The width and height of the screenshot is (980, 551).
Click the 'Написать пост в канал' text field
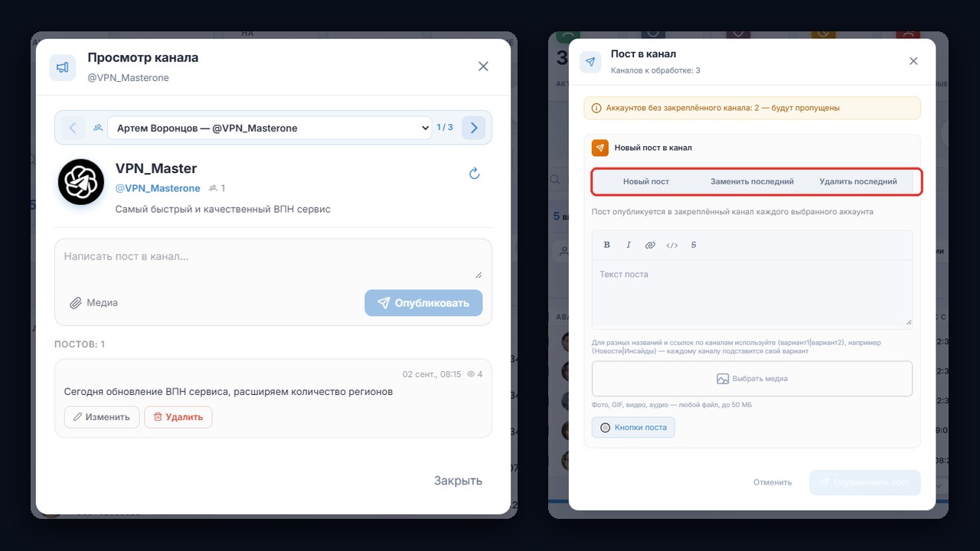click(273, 262)
